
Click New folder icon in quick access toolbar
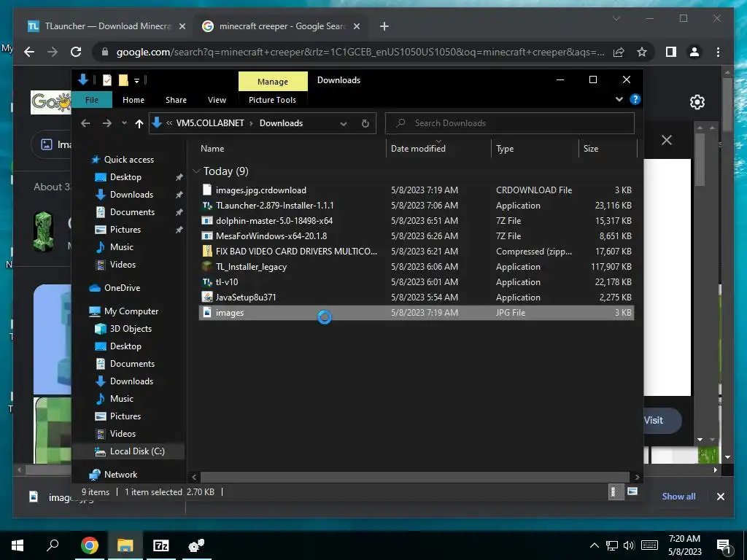[x=123, y=80]
